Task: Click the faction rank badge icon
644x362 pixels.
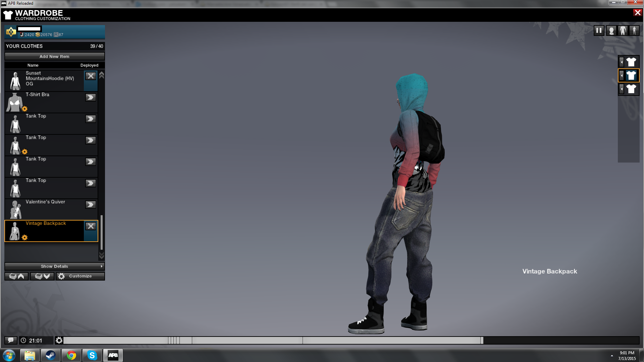Action: coord(11,32)
